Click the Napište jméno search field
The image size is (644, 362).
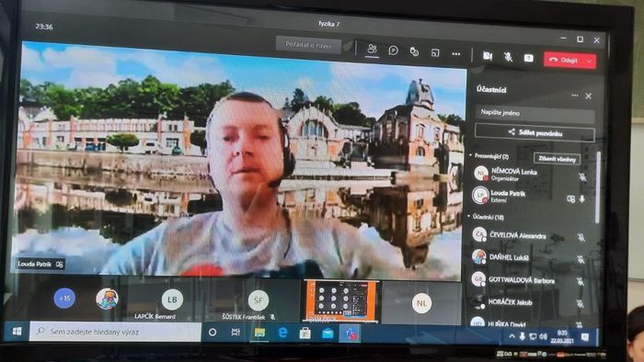535,113
